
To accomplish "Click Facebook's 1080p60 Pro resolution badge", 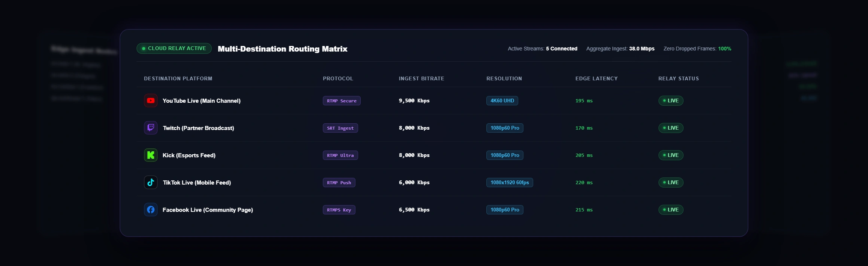I will click(505, 210).
